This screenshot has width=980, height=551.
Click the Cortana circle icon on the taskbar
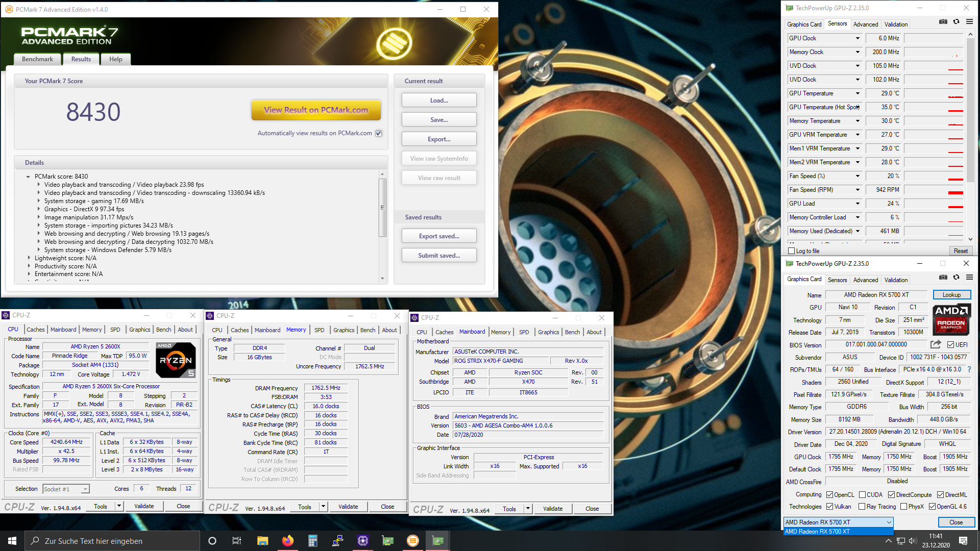click(x=212, y=541)
